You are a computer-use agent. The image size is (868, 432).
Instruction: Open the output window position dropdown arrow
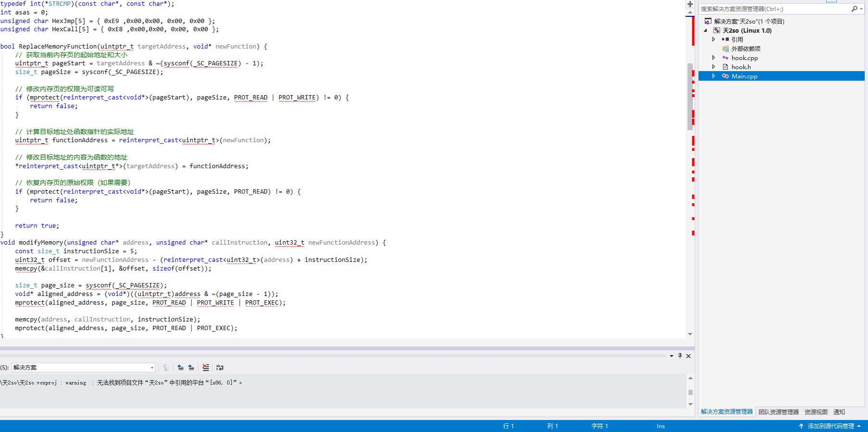click(671, 356)
